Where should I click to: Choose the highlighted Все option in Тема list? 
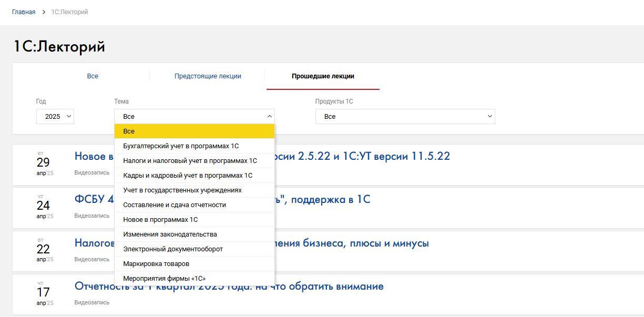pos(195,131)
